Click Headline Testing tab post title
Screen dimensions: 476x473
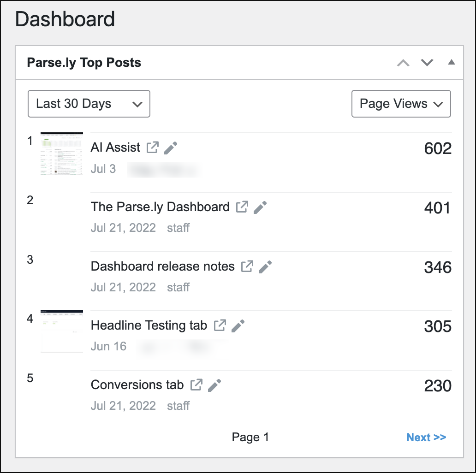coord(149,325)
